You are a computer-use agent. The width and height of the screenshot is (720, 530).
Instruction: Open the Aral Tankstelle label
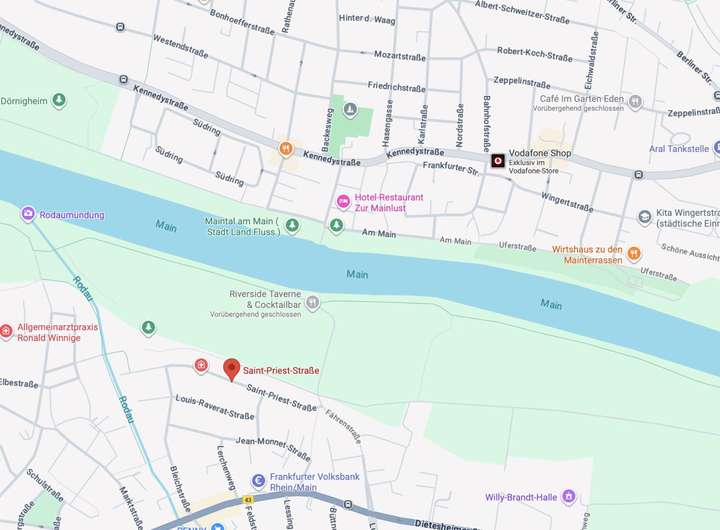(678, 149)
